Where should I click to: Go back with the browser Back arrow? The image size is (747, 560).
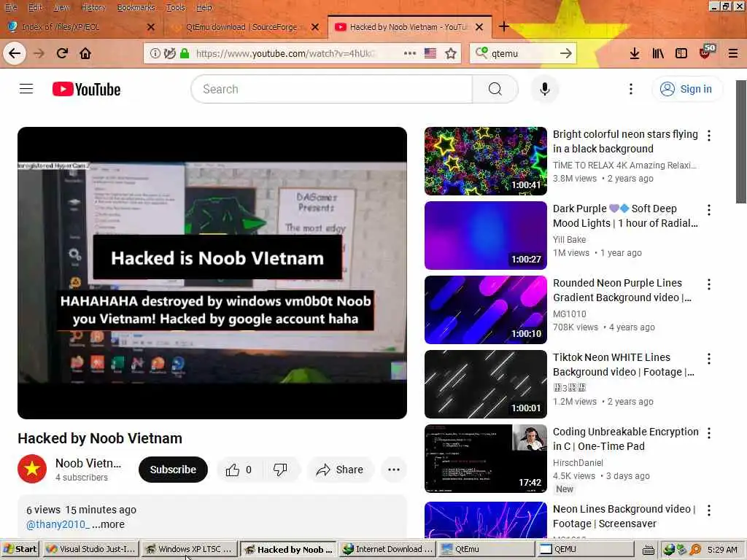coord(15,53)
